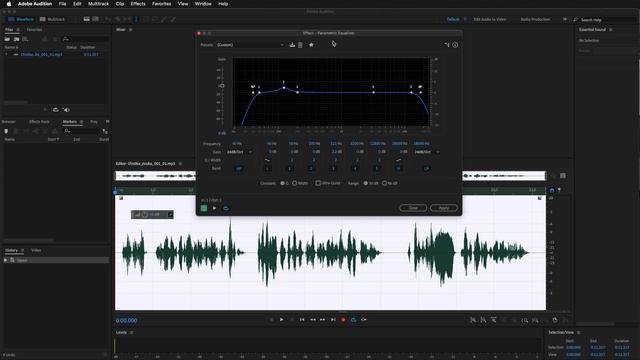Toggle equalizer band 2
Viewport: 640px width, 360px height.
[311, 168]
